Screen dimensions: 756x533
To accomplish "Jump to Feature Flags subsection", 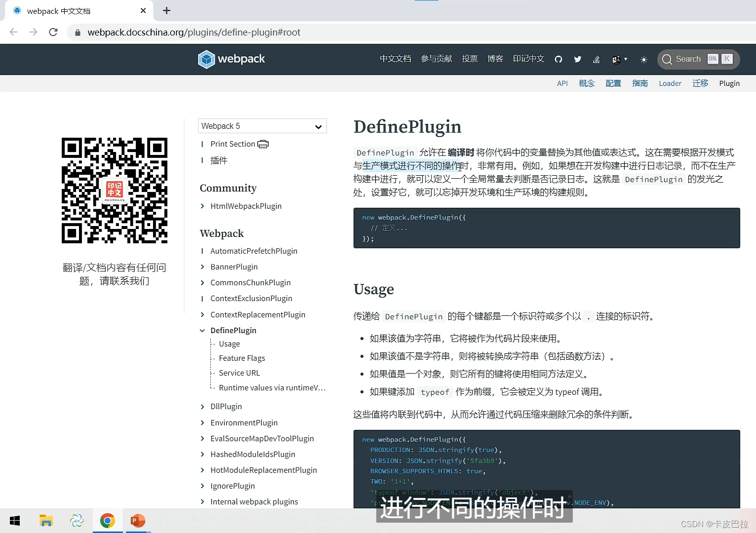I will tap(242, 358).
